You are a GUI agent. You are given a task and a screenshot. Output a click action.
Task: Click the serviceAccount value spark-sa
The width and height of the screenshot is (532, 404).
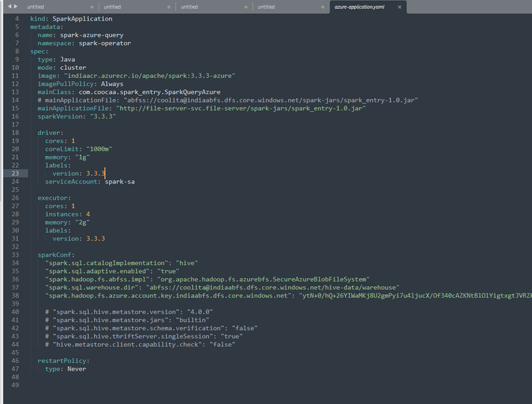120,182
